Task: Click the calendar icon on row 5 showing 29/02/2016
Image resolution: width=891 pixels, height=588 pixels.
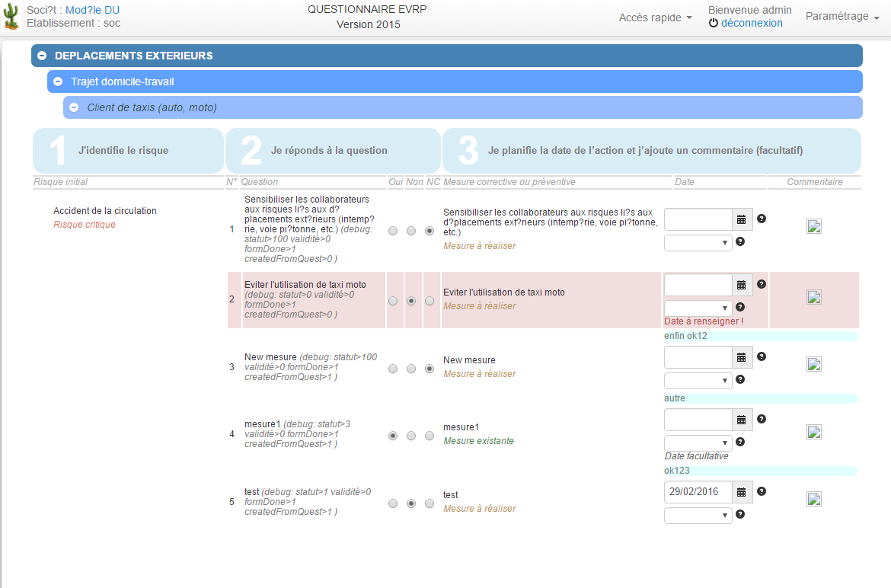Action: click(741, 491)
